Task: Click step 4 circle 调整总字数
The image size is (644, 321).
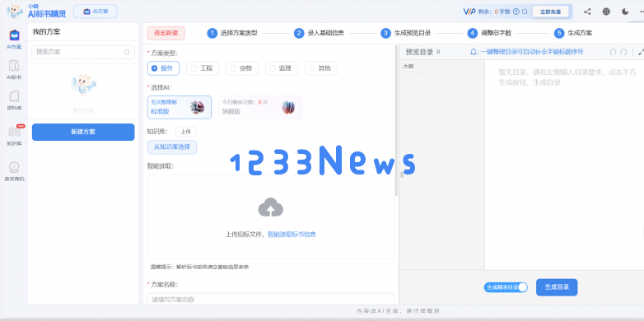Action: point(473,33)
